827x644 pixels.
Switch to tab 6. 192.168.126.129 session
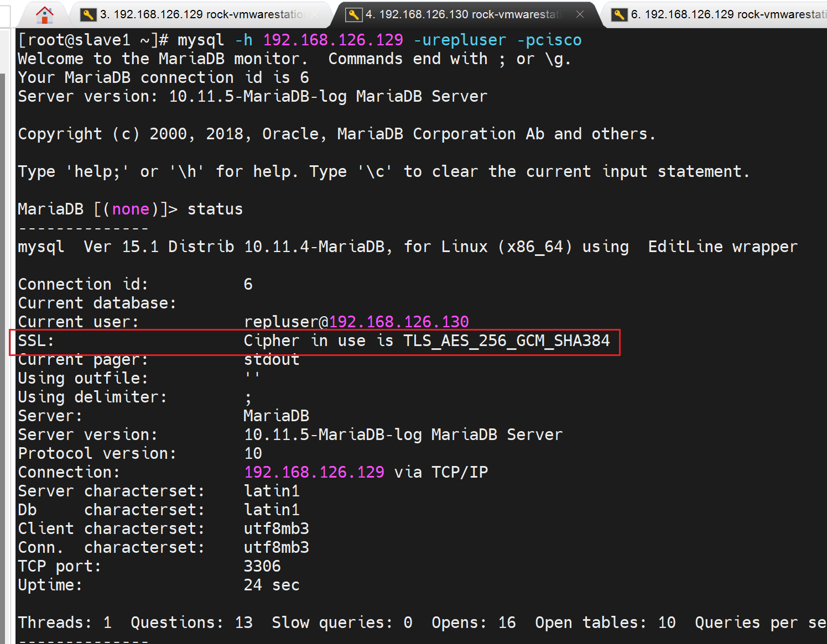click(719, 14)
